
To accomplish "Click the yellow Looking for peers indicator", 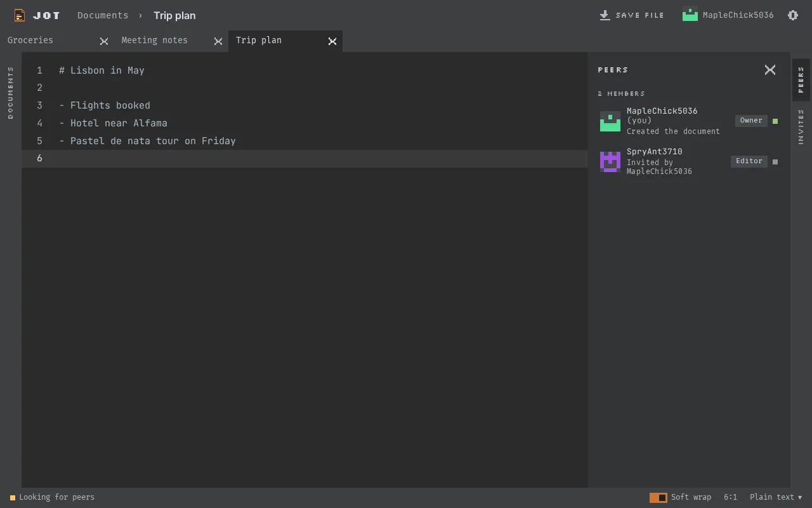I will 13,498.
